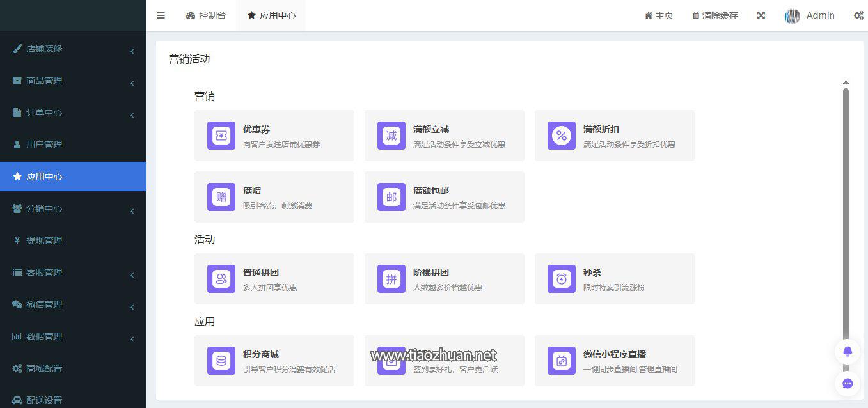The image size is (868, 408).
Task: Open the chat bubble floating button
Action: click(848, 384)
